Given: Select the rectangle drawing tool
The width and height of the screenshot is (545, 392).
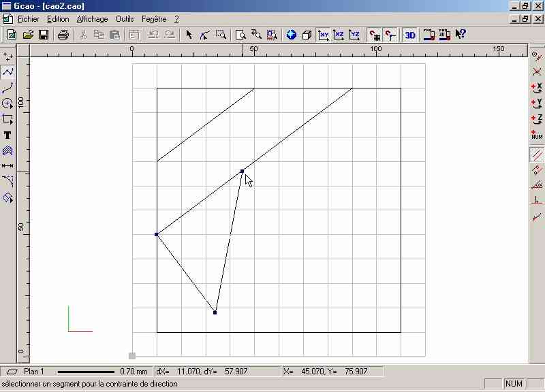Looking at the screenshot, I should [7, 119].
